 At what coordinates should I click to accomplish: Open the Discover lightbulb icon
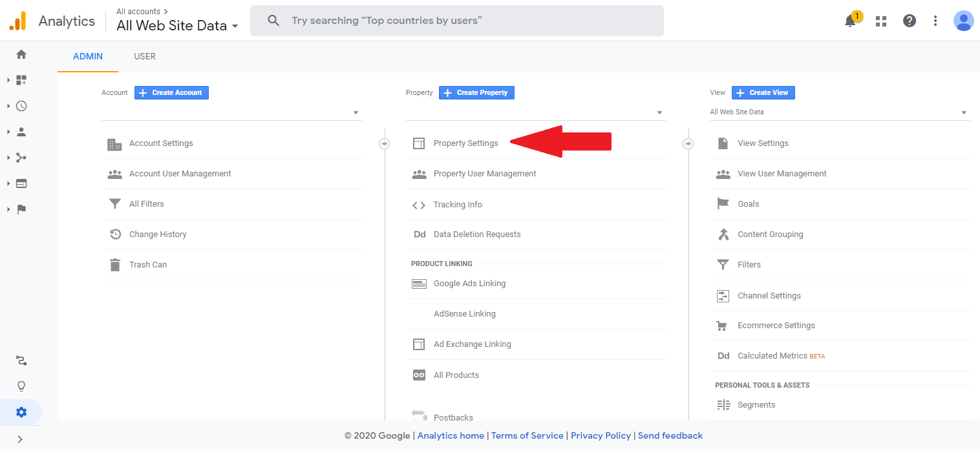(21, 386)
